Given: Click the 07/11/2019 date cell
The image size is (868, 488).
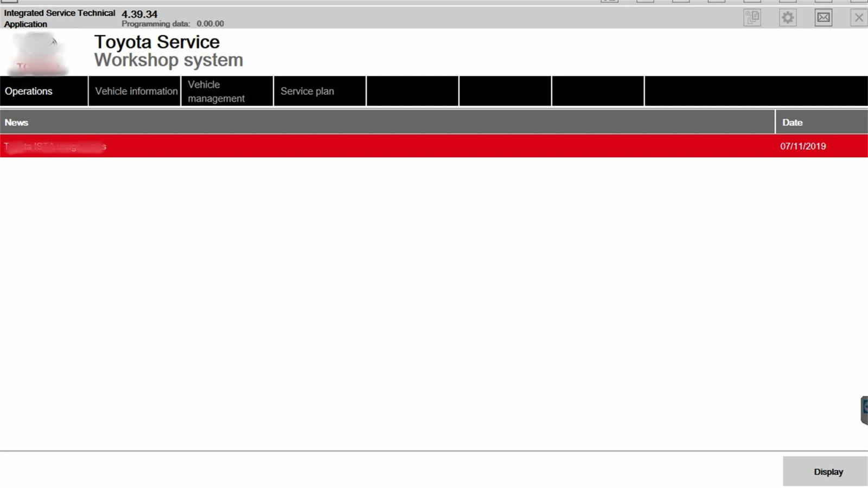Looking at the screenshot, I should (803, 146).
